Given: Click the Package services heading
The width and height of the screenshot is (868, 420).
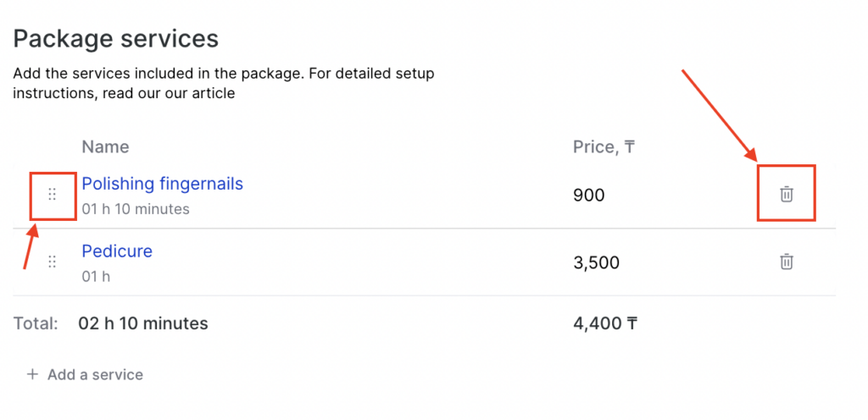Looking at the screenshot, I should pyautogui.click(x=115, y=38).
